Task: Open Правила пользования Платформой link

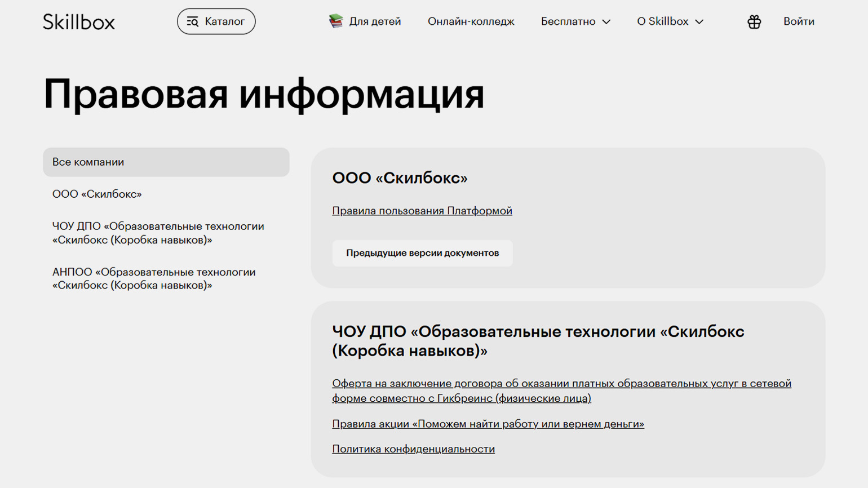Action: [422, 211]
